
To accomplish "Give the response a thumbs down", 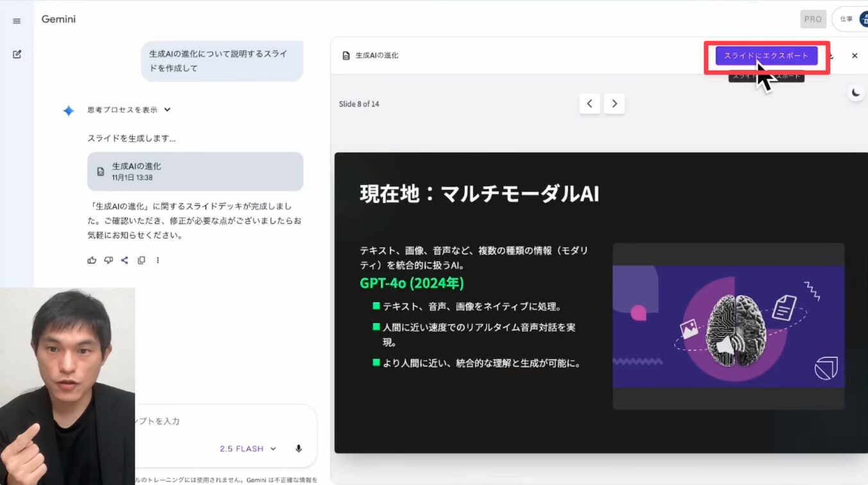I will coord(108,260).
